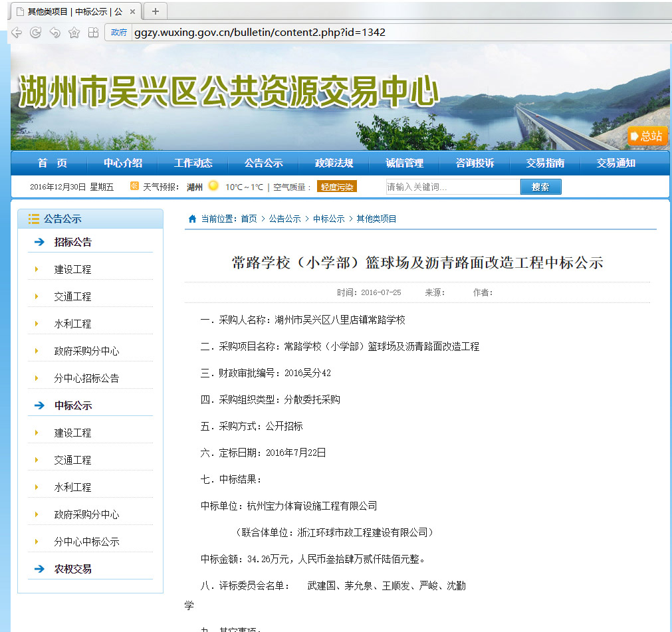Open the browser apps grid icon
This screenshot has width=672, height=632.
coord(93,33)
